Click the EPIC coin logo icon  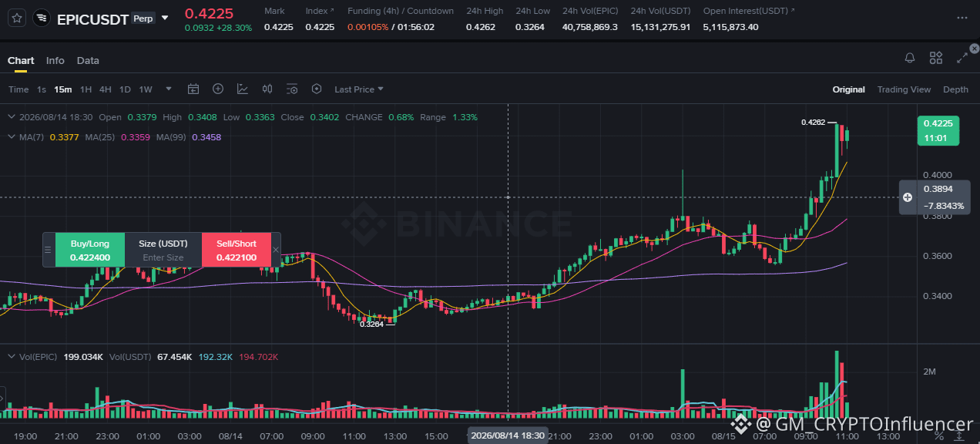point(42,18)
